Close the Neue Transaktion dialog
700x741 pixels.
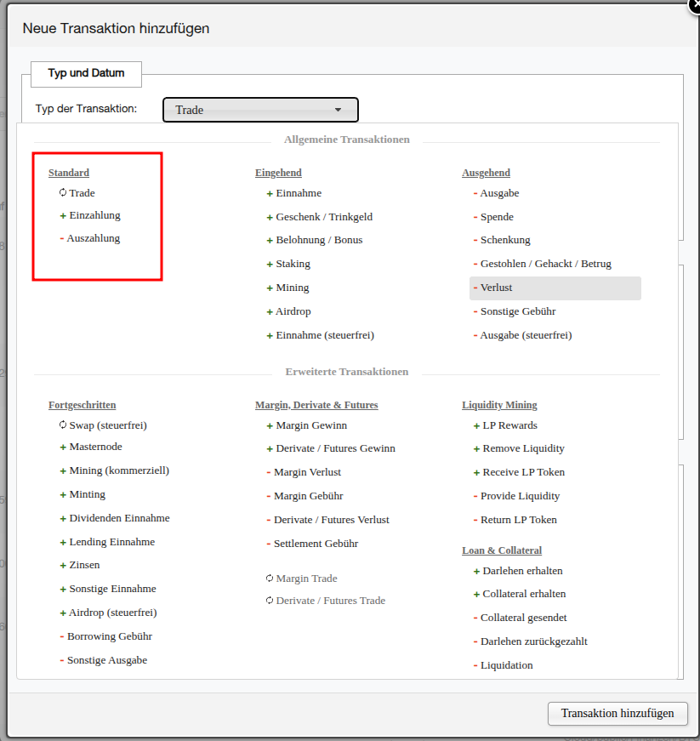click(692, 3)
